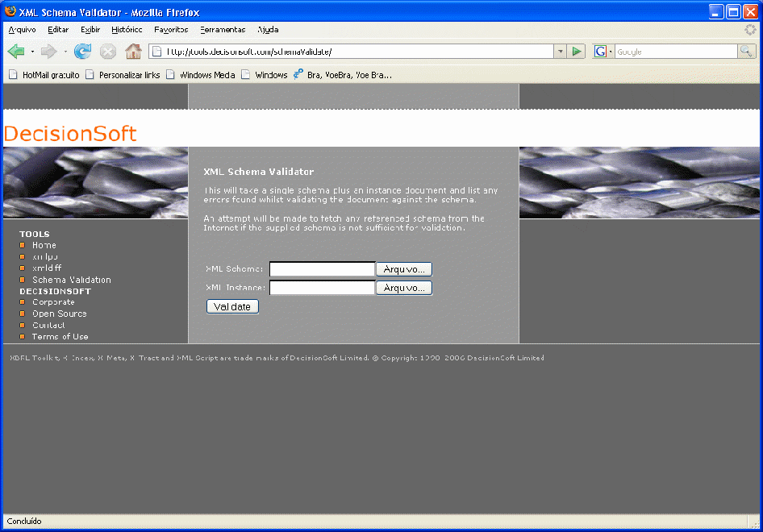Focus the XML Instance file input field

pyautogui.click(x=322, y=288)
